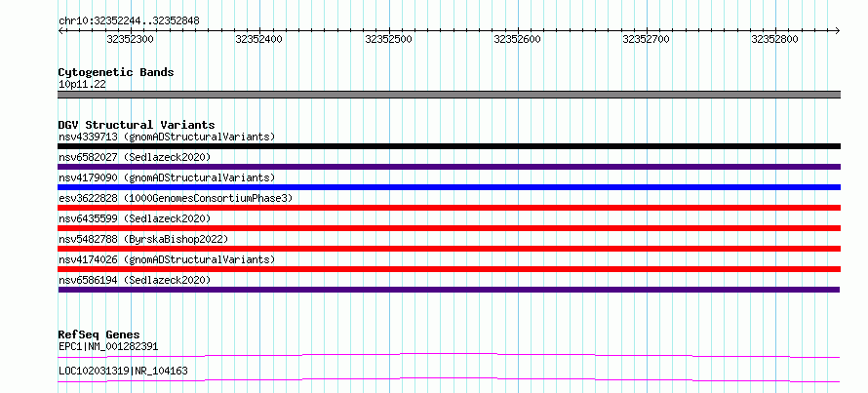Open esv3622828 1000GenomesConsortiumPhase3 label

[x=176, y=198]
